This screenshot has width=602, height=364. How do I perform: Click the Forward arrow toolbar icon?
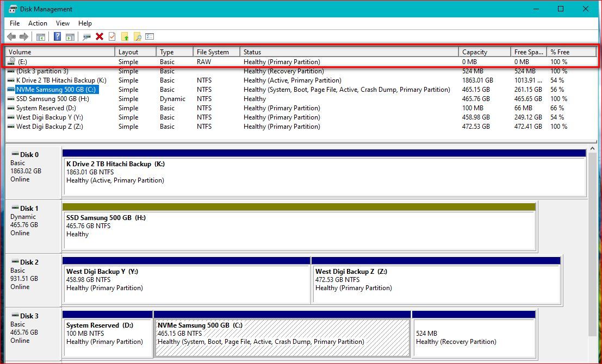[23, 37]
